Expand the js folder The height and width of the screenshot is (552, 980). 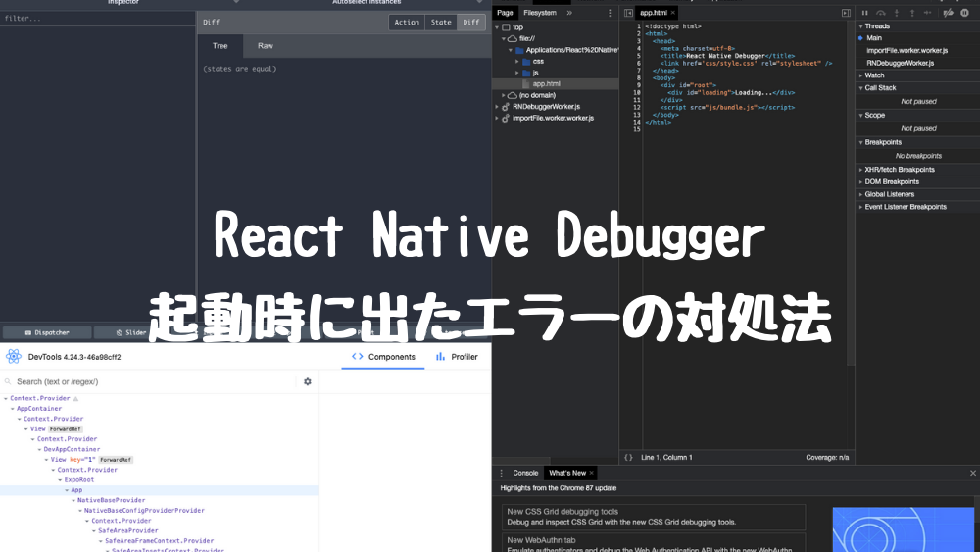coord(517,73)
